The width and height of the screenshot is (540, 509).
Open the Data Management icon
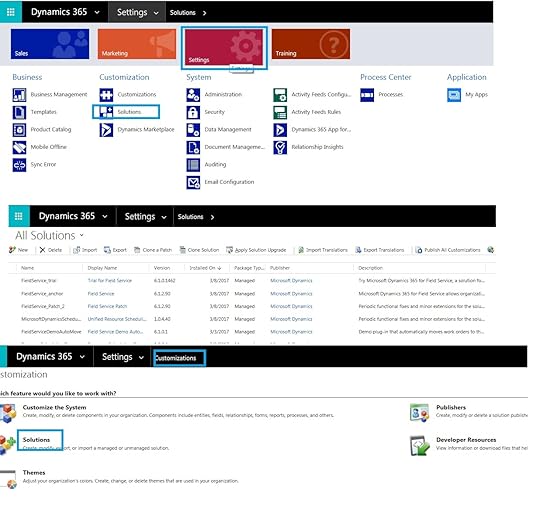click(x=193, y=130)
